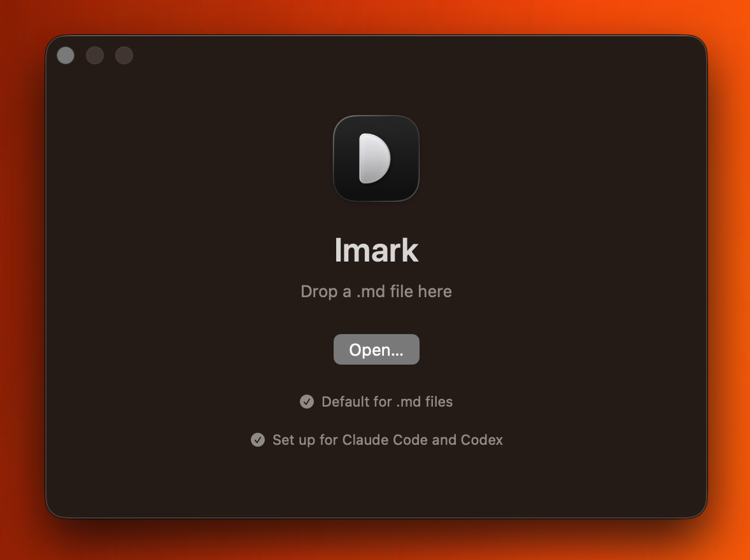Viewport: 750px width, 560px height.
Task: Minimize the Imark window
Action: click(95, 55)
